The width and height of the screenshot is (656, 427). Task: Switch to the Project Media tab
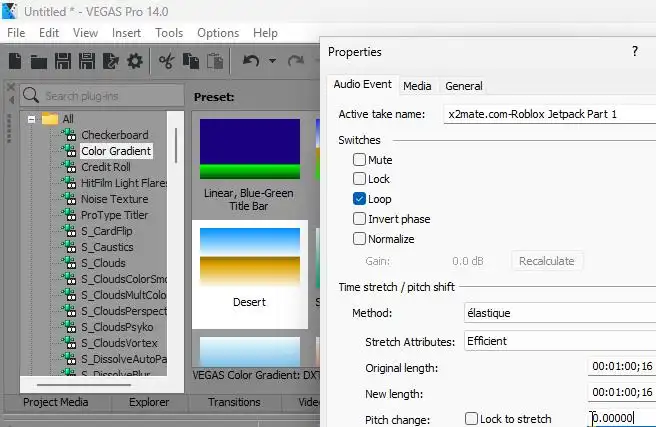(56, 402)
